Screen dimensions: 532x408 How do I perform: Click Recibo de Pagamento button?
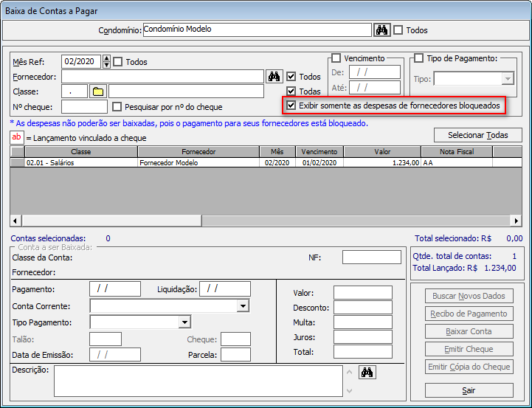[x=469, y=314]
